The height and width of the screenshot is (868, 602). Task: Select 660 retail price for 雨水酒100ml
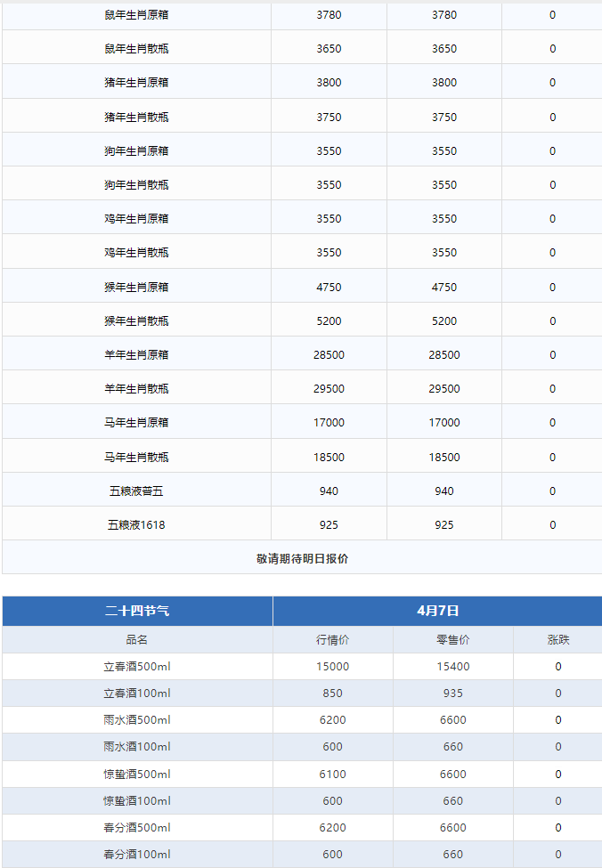click(453, 746)
